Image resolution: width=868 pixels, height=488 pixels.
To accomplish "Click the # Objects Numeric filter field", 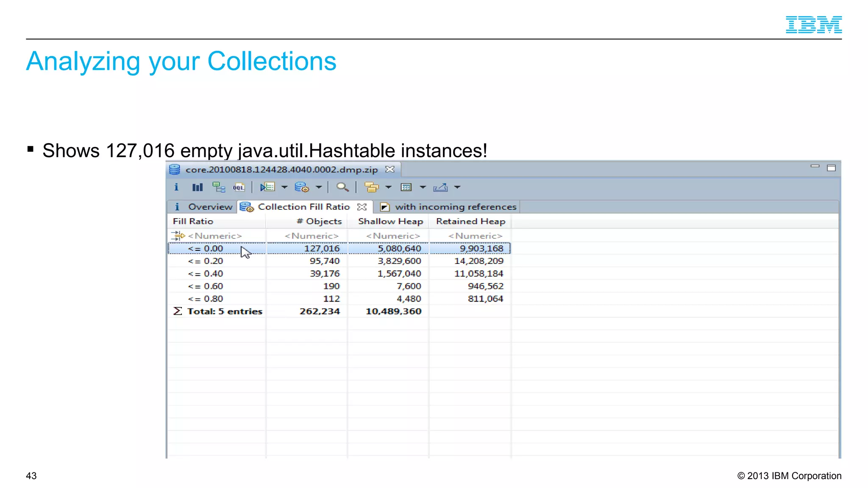I will 307,236.
